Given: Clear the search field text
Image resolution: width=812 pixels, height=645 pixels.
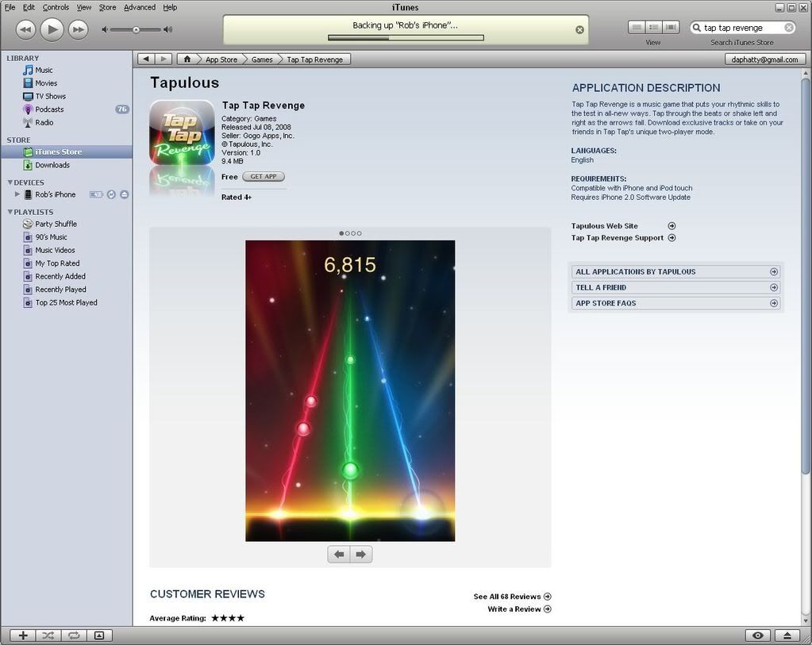Looking at the screenshot, I should pyautogui.click(x=789, y=28).
